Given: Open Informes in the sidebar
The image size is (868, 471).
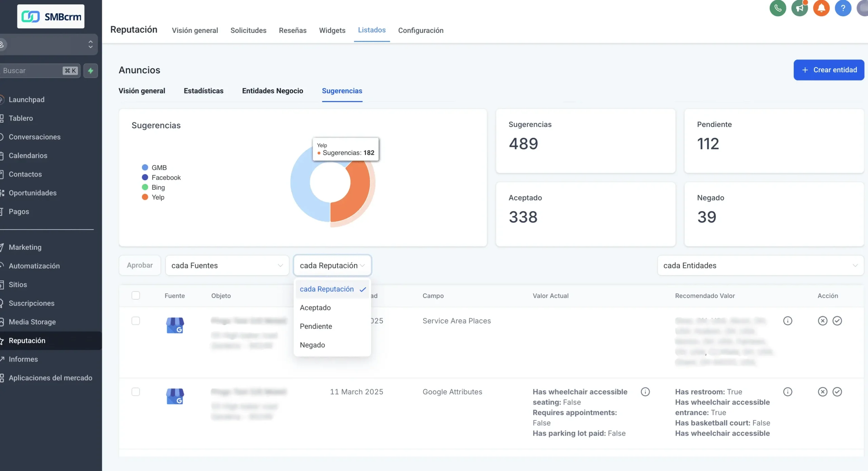Looking at the screenshot, I should pos(23,359).
